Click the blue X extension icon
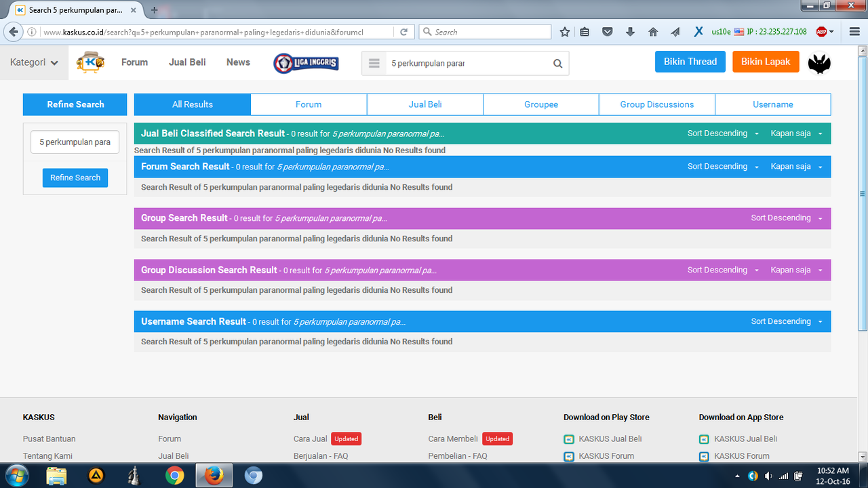 698,32
